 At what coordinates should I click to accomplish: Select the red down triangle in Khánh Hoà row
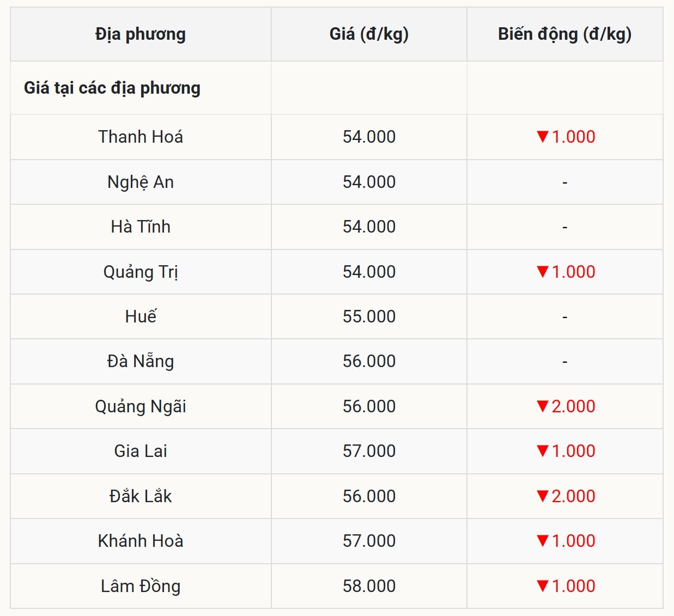542,540
